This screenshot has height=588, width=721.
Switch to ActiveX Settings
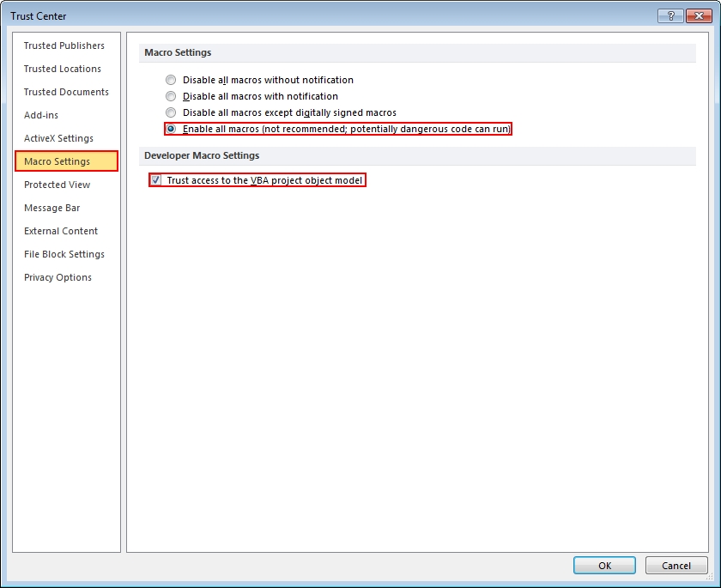(x=58, y=138)
